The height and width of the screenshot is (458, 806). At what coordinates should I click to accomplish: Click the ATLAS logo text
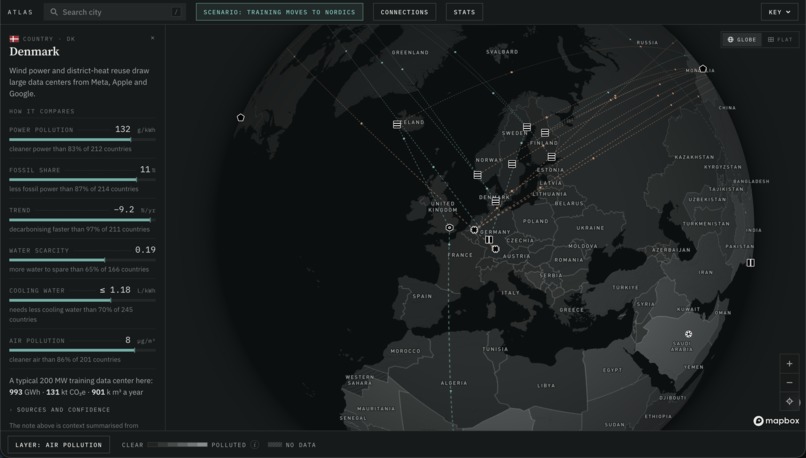pos(20,12)
